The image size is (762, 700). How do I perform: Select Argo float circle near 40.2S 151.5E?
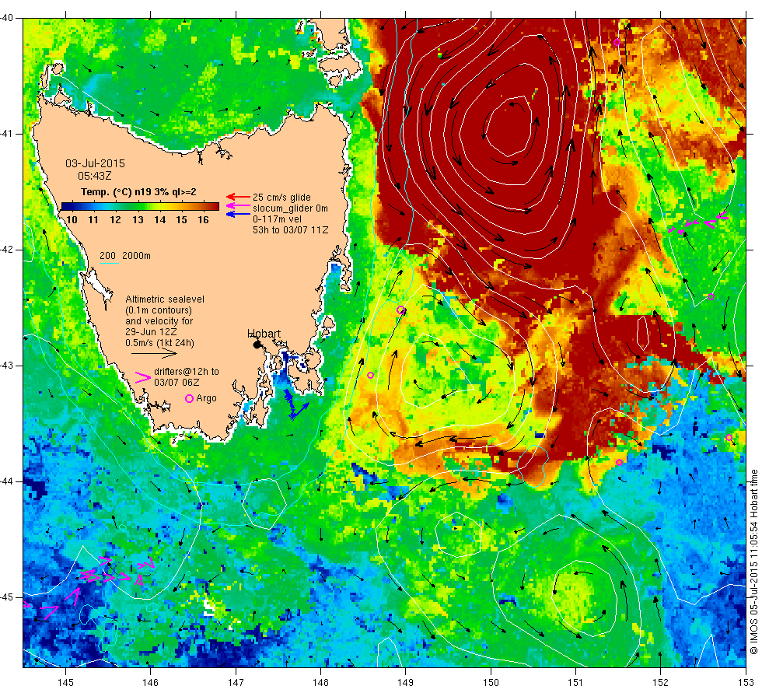pos(617,42)
